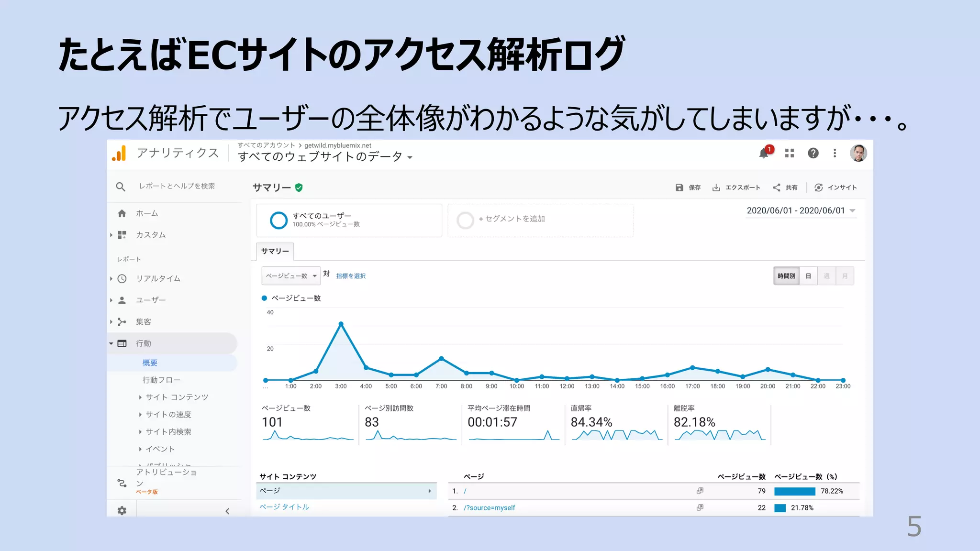Open the overview (概要) menu item
Image resolution: width=980 pixels, height=551 pixels.
150,363
